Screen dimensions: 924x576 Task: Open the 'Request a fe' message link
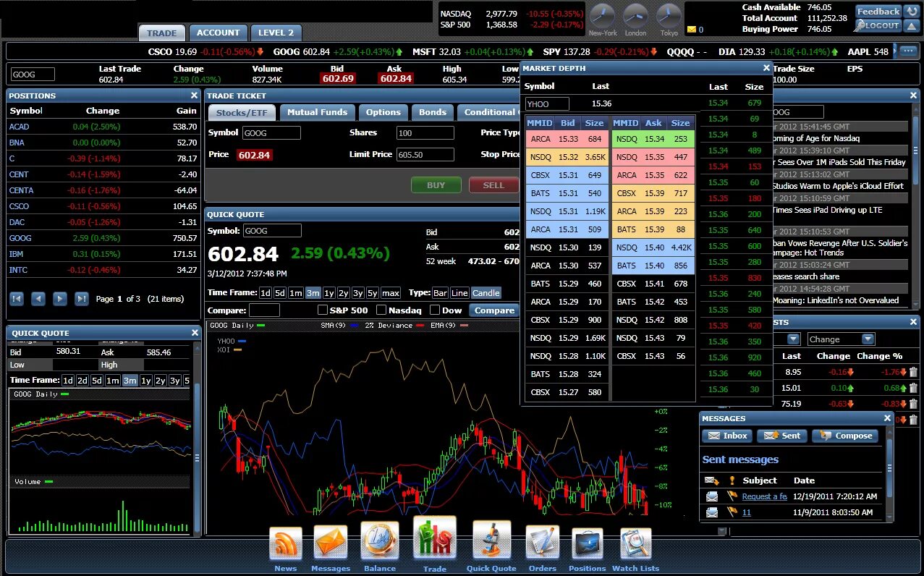[x=764, y=496]
